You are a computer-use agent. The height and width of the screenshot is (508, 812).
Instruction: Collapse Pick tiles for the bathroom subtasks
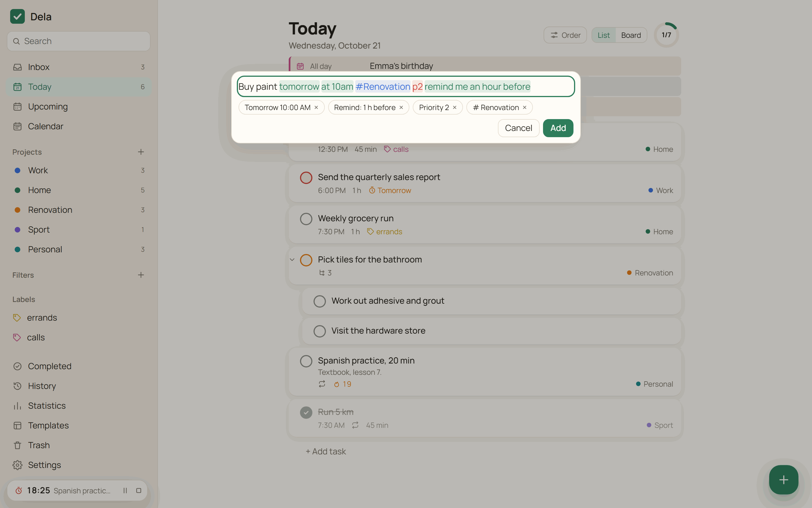292,260
